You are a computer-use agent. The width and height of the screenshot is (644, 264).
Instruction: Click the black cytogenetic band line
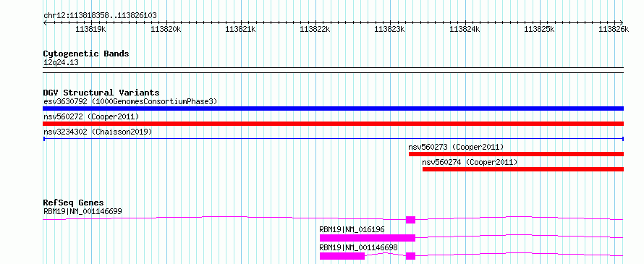(x=333, y=70)
